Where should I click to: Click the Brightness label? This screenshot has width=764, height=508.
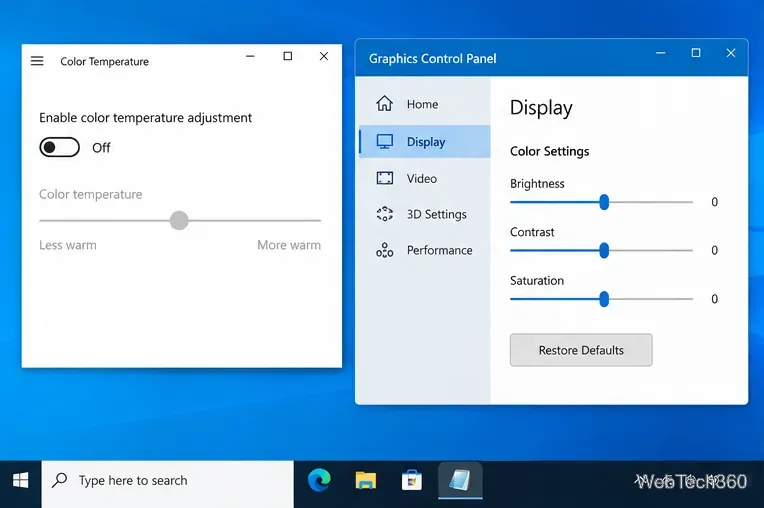[x=537, y=184]
